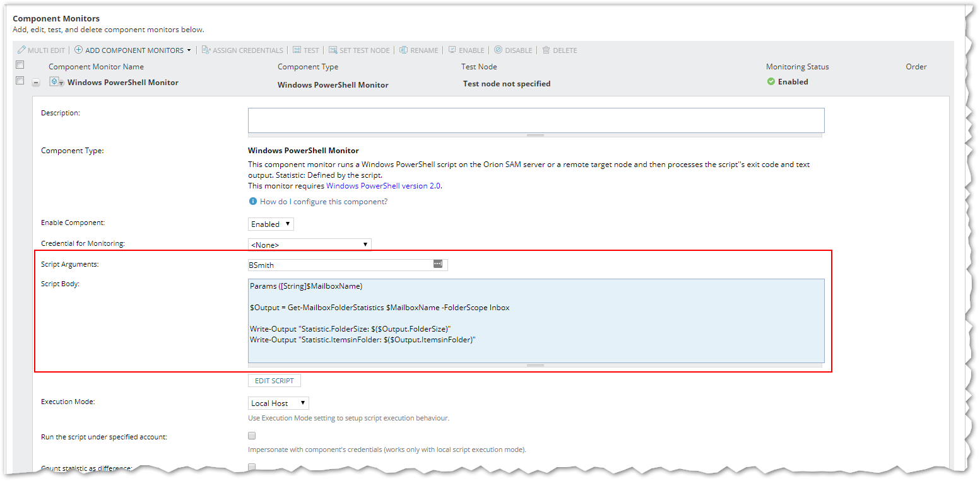Click the Order column header

click(916, 67)
